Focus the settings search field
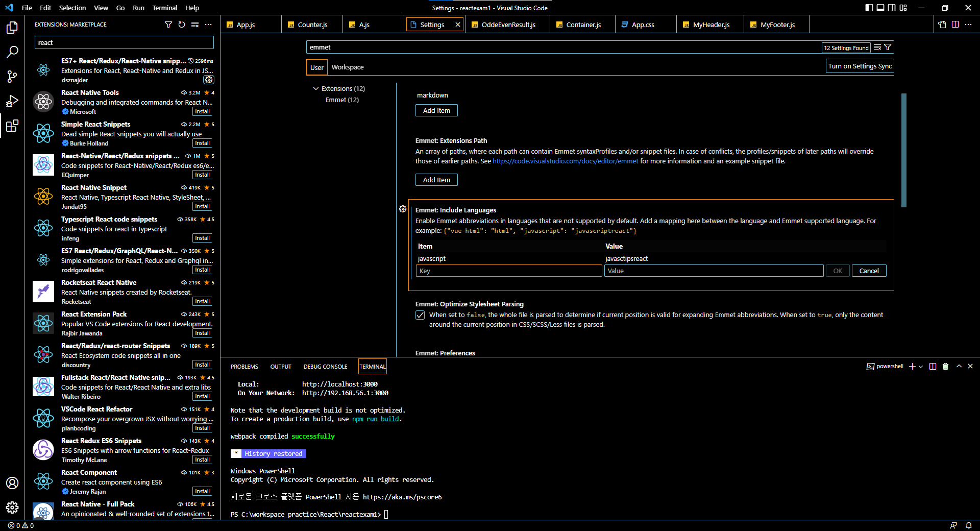Image resolution: width=980 pixels, height=531 pixels. click(x=563, y=47)
